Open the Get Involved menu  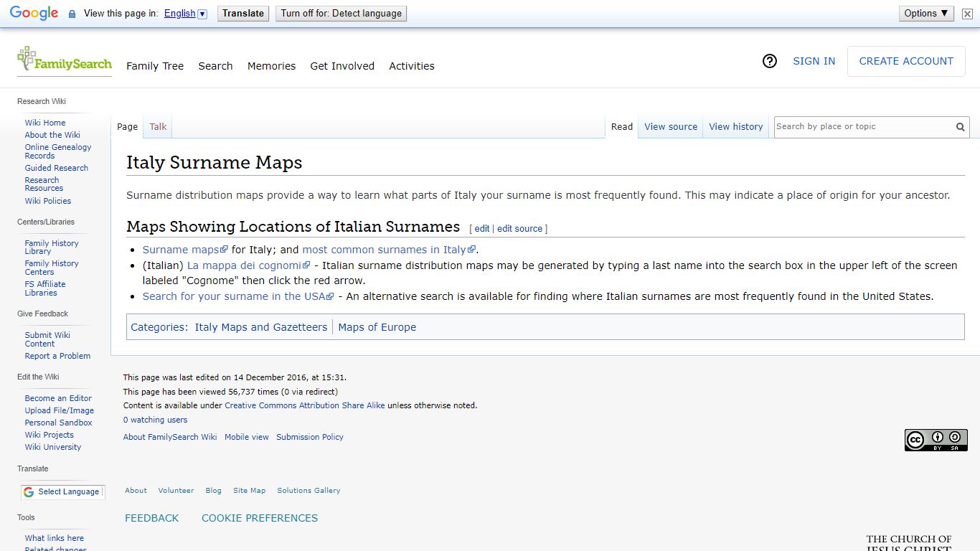tap(342, 66)
